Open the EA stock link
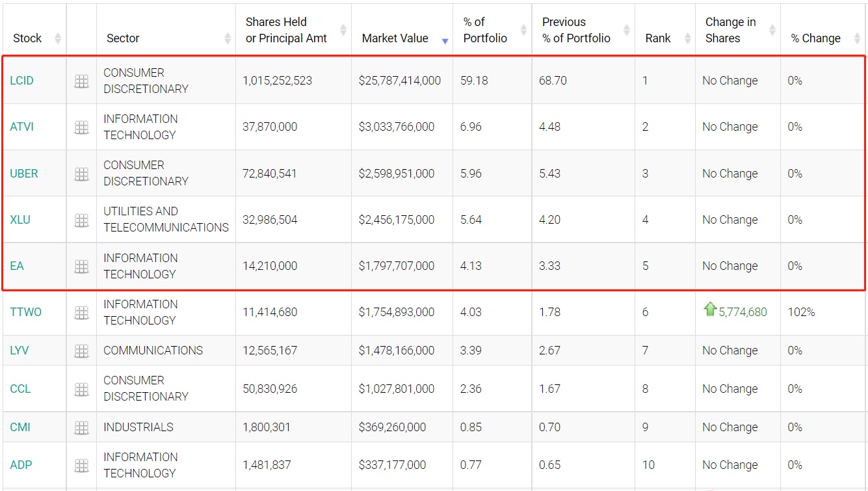 17,266
